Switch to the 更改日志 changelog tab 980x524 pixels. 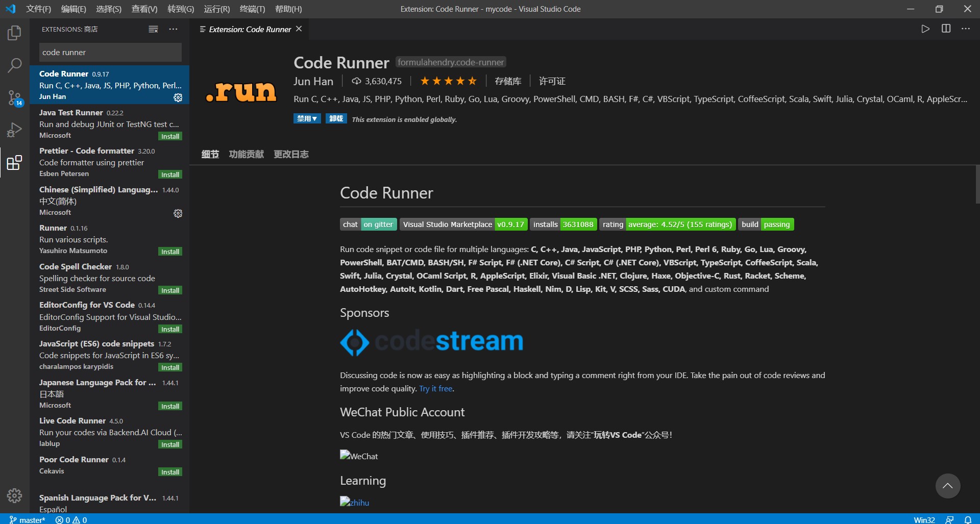coord(291,154)
